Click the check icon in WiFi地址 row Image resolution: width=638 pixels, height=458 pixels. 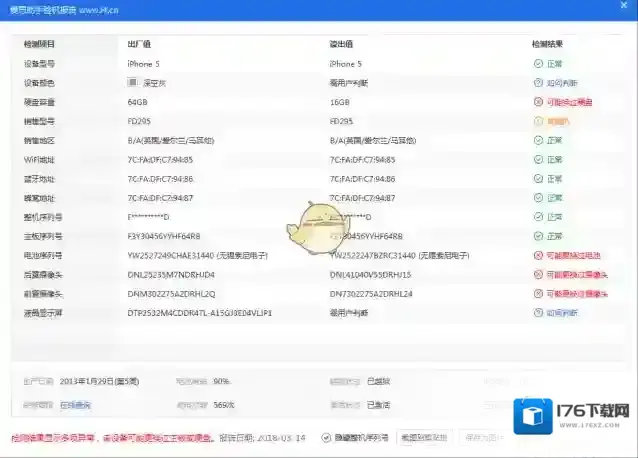click(538, 159)
